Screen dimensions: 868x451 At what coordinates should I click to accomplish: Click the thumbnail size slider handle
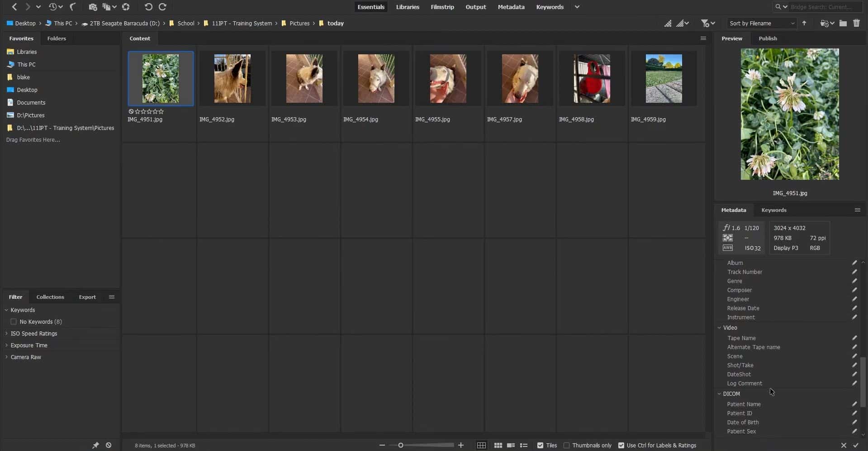(400, 446)
